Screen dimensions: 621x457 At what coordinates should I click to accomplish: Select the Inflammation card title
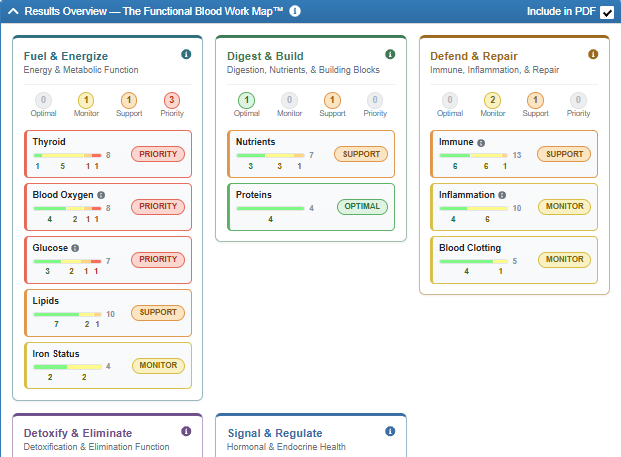467,195
